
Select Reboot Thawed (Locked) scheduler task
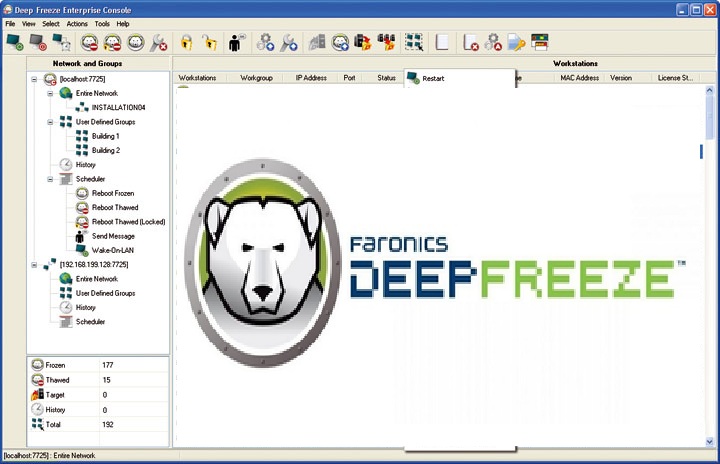(x=129, y=222)
